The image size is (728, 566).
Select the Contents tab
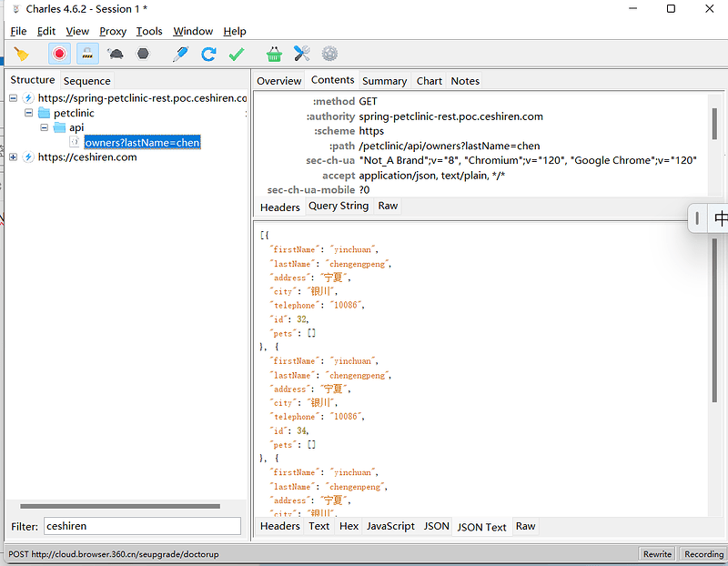pos(332,80)
